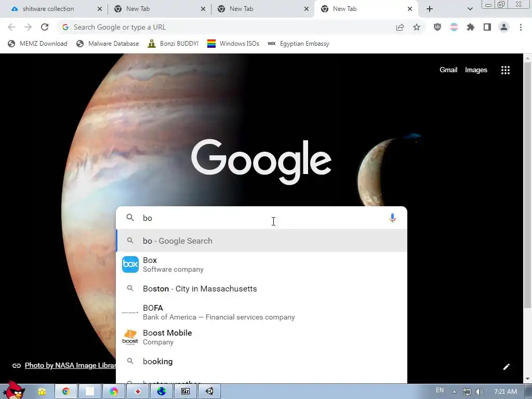Select the Box logo suggestion icon
Screen dimensions: 532x399
pos(130,264)
